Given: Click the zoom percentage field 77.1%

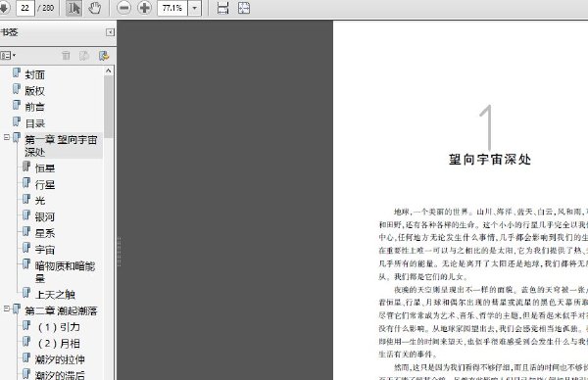Looking at the screenshot, I should click(172, 8).
